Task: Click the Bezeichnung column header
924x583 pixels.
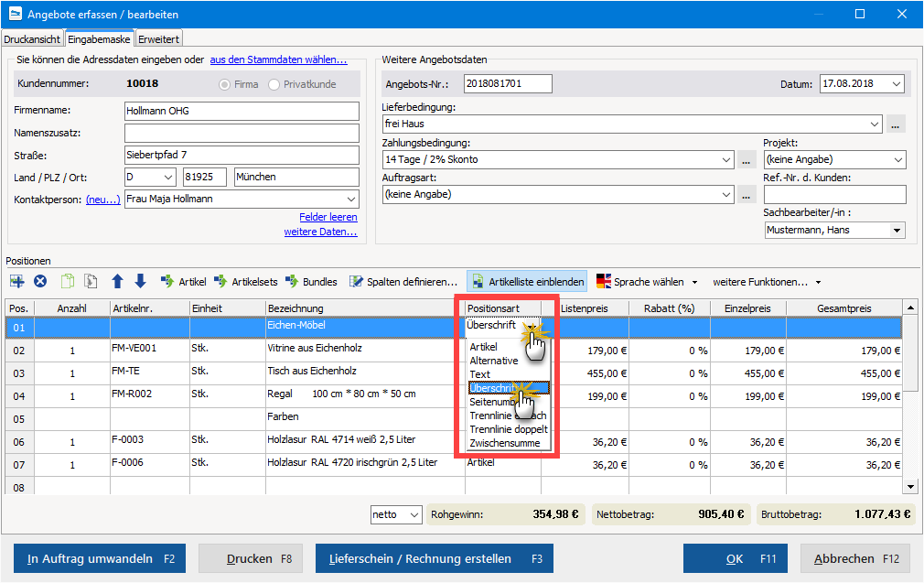Action: [x=365, y=308]
